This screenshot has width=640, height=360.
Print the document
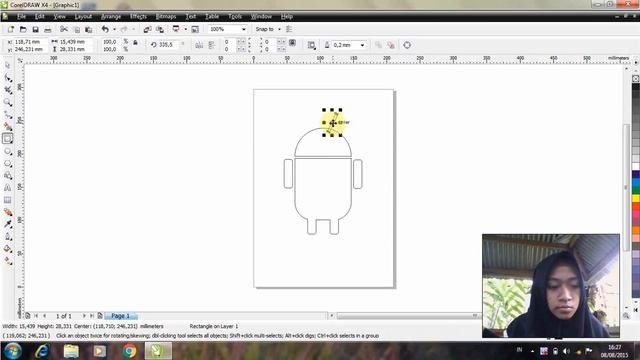click(x=48, y=29)
